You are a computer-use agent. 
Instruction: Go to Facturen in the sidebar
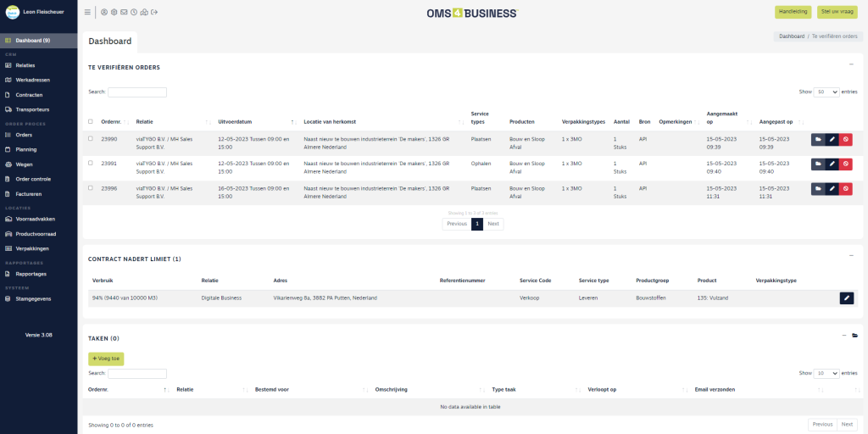(x=29, y=194)
